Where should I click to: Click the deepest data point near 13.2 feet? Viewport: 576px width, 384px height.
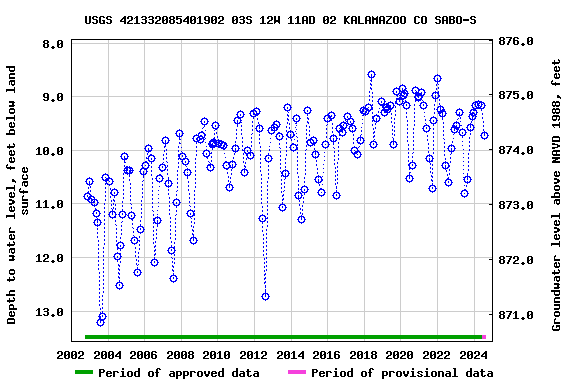click(100, 322)
